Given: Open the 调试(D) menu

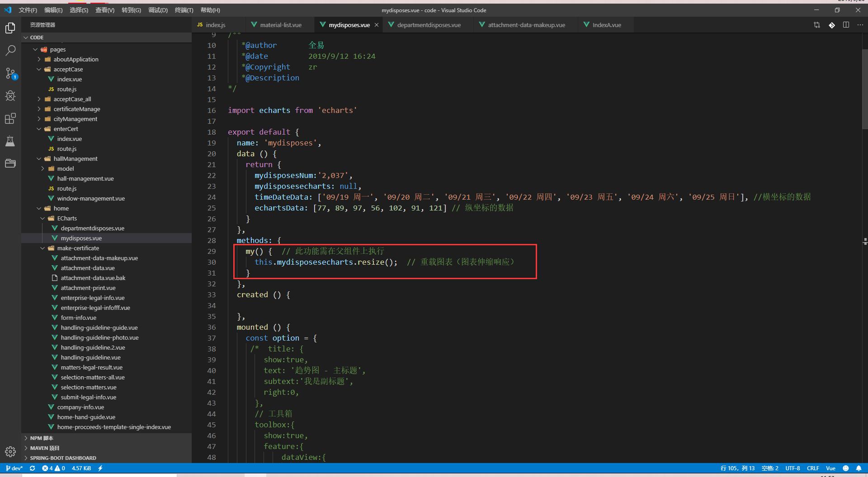Looking at the screenshot, I should click(158, 10).
